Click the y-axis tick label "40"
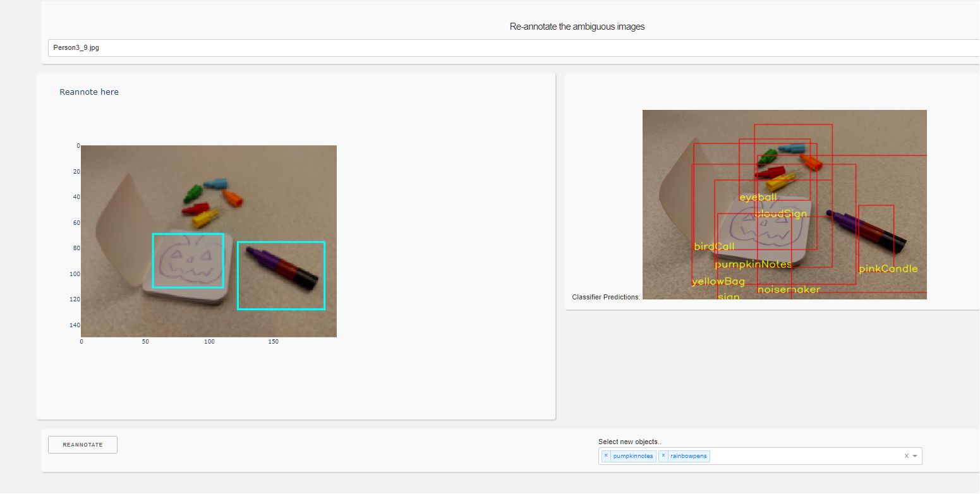980x494 pixels. 76,197
